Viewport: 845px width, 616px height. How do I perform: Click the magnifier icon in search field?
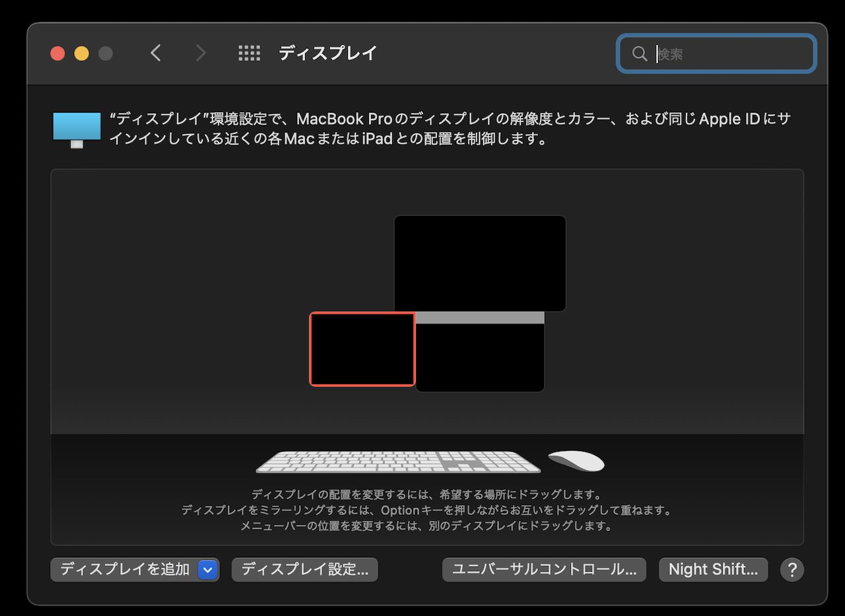click(x=639, y=53)
